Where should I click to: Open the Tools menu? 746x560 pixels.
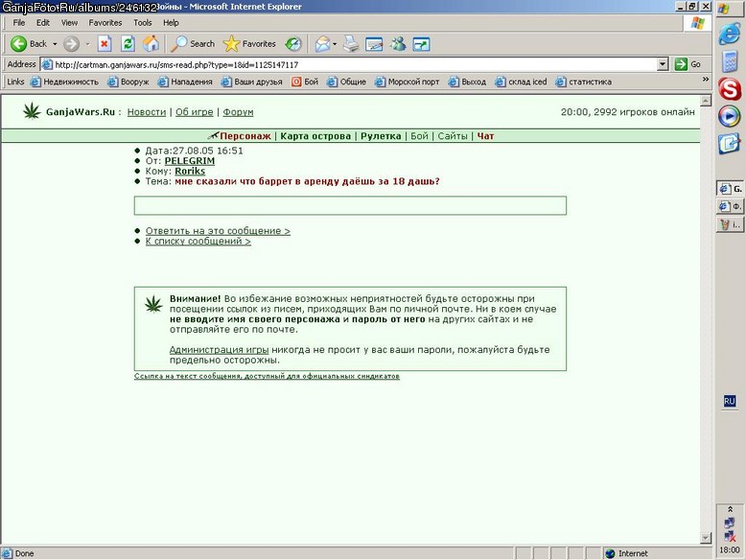(142, 23)
